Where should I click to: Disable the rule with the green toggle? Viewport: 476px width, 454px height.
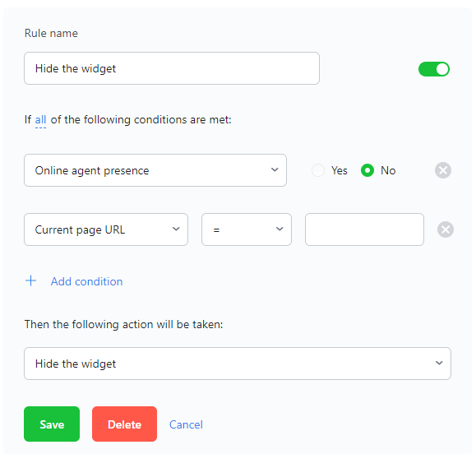point(434,69)
